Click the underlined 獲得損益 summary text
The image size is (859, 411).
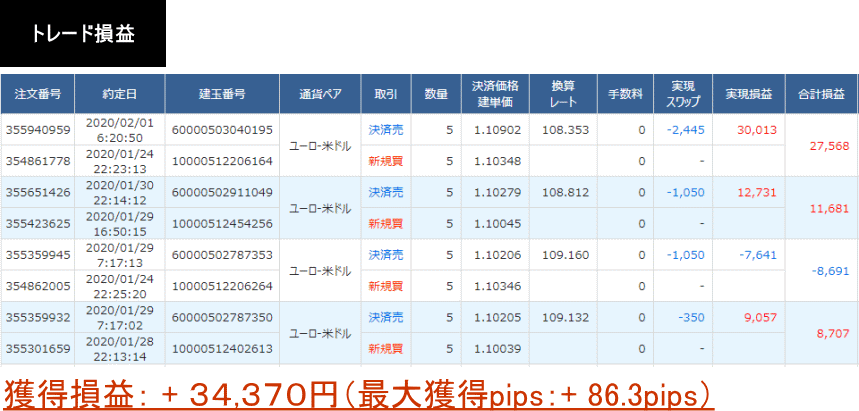[358, 392]
